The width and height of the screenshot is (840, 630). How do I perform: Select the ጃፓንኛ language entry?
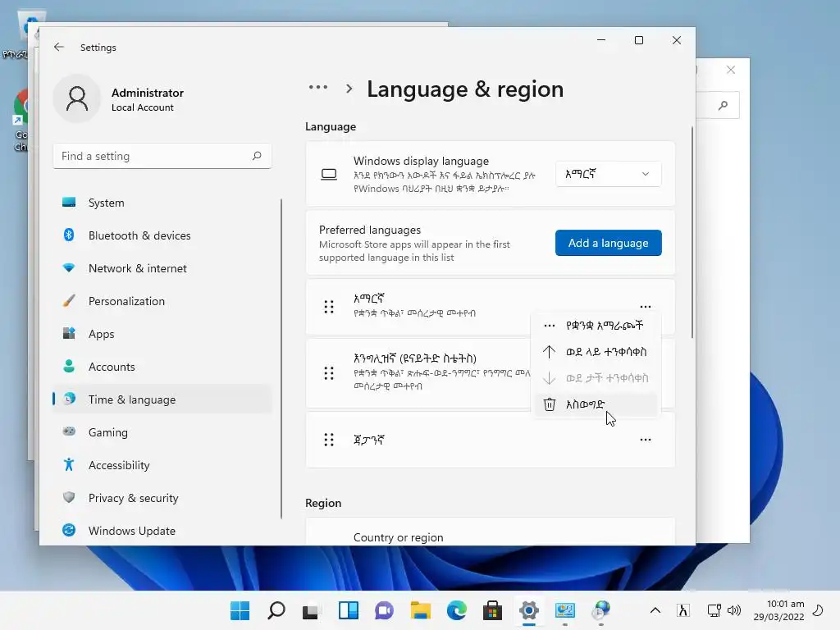[491, 440]
